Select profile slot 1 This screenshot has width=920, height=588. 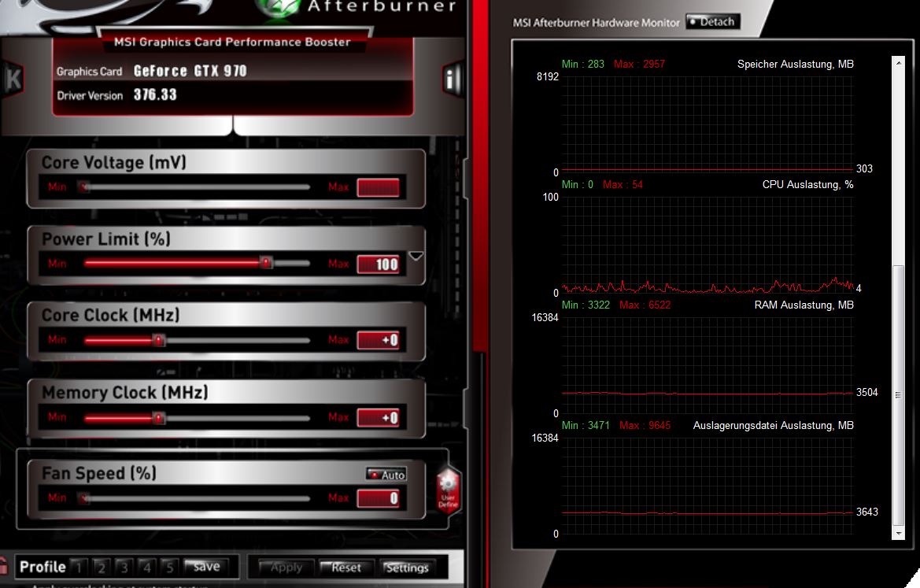coord(79,567)
